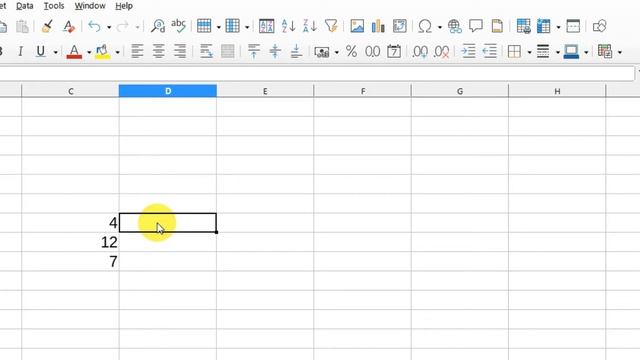Image resolution: width=640 pixels, height=360 pixels.
Task: Open the Font Color dropdown arrow
Action: coord(89,52)
